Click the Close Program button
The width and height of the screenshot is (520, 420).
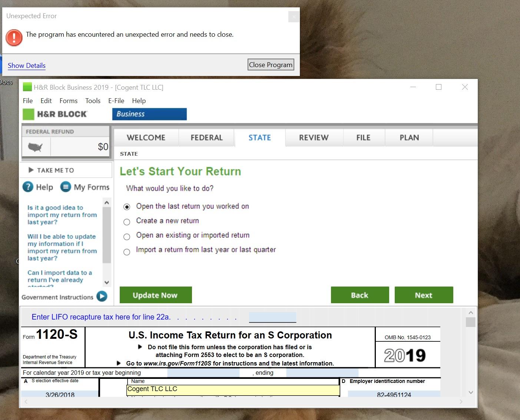tap(271, 65)
